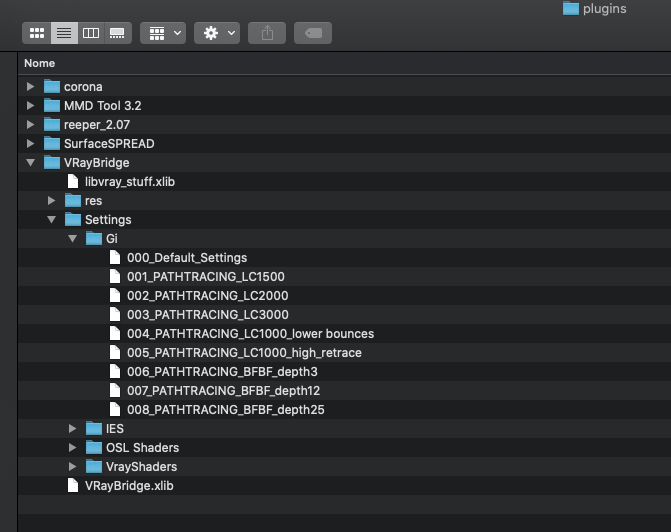Click the 007_PATHTRACING_BFBF_depth12 file icon

click(115, 390)
